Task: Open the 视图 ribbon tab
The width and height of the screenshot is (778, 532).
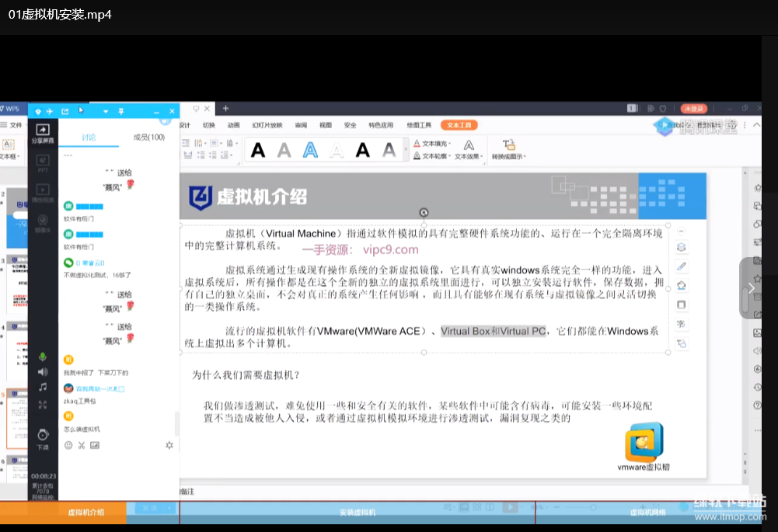Action: tap(326, 126)
